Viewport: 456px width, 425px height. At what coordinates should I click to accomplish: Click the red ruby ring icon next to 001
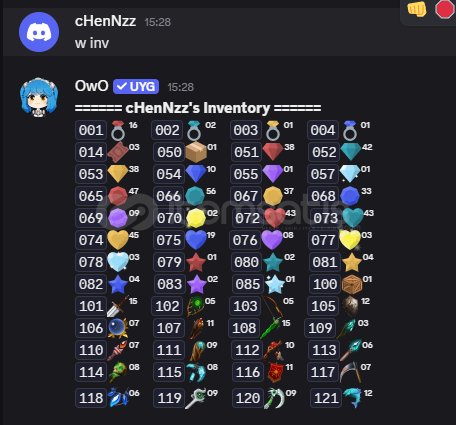click(x=118, y=131)
